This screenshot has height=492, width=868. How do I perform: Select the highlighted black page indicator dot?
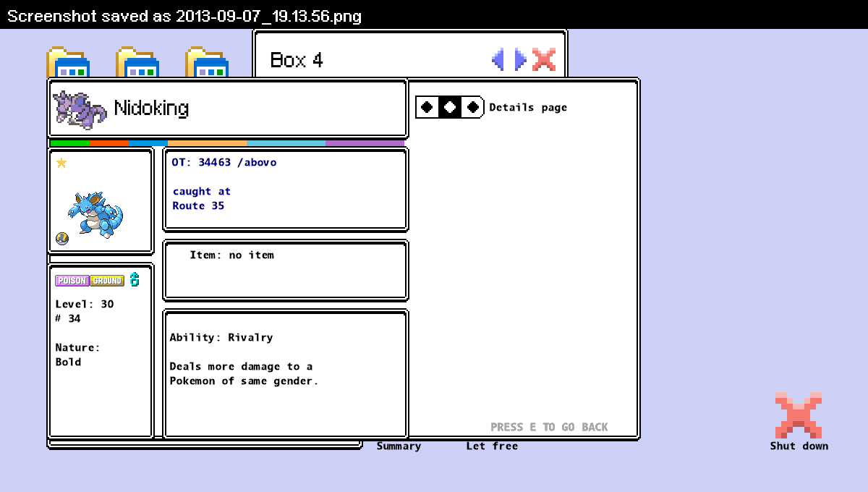click(450, 107)
